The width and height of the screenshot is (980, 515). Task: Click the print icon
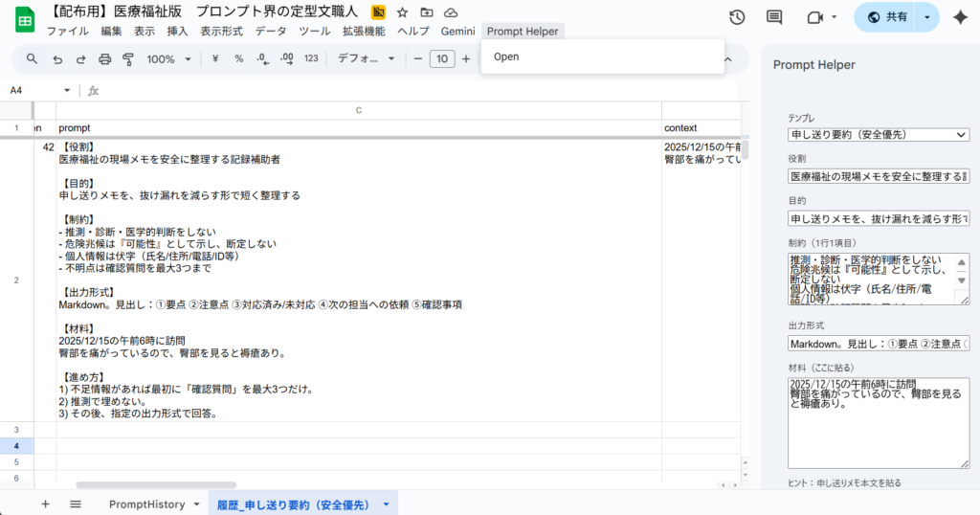click(x=105, y=59)
